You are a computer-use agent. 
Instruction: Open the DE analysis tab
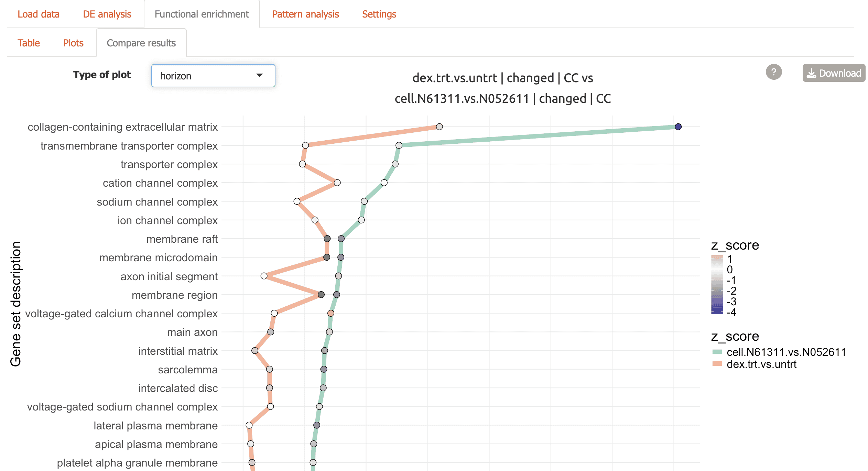(x=107, y=14)
